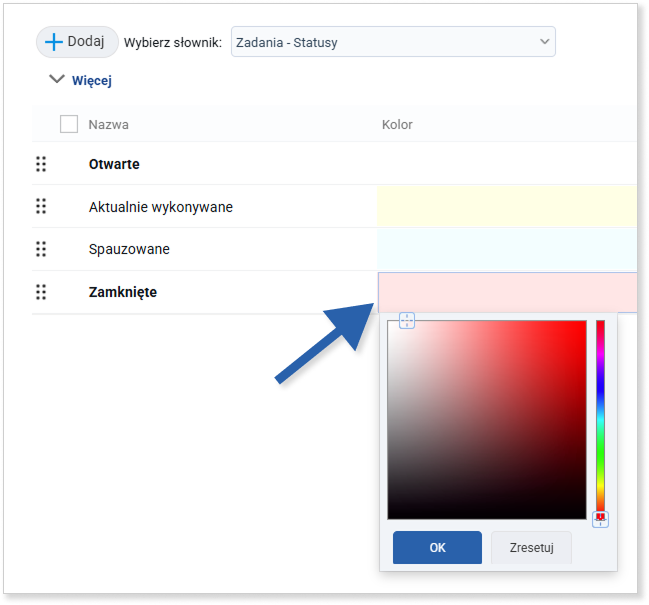Click the Kolor column header

[x=397, y=125]
